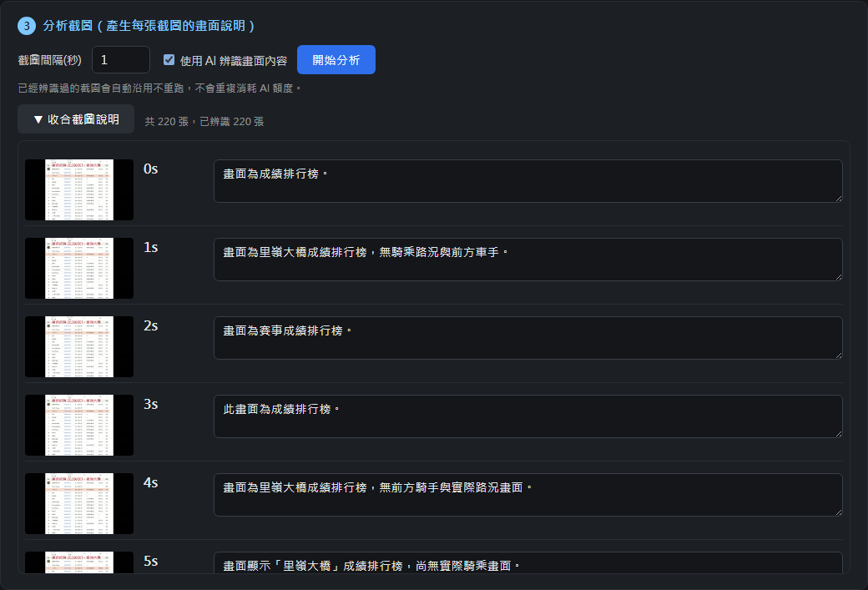Image resolution: width=868 pixels, height=590 pixels.
Task: Edit the 0s description 畫面為成績排行榜
Action: pyautogui.click(x=528, y=181)
